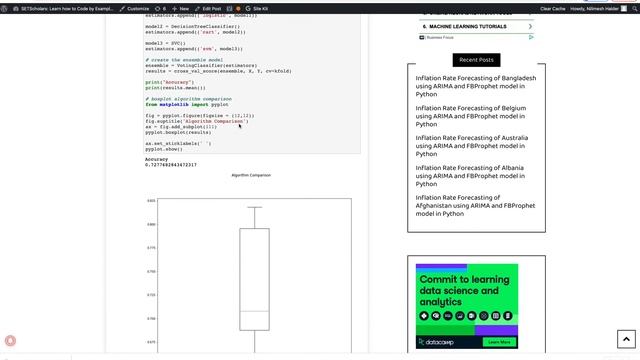Click the 'model3 = SVC()' code line
Viewport: 640px width, 360px height.
pyautogui.click(x=165, y=43)
